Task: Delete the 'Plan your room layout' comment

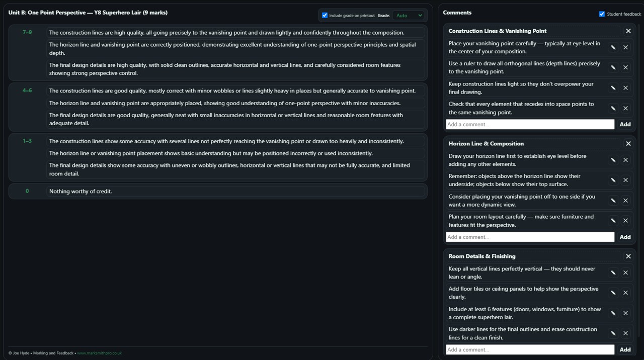Action: [625, 221]
